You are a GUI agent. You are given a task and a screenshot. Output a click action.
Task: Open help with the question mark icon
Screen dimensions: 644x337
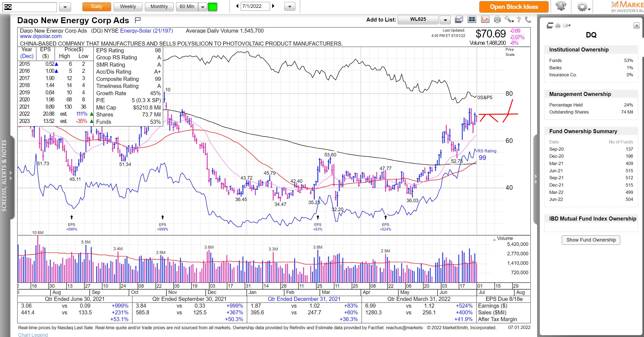coord(519,19)
